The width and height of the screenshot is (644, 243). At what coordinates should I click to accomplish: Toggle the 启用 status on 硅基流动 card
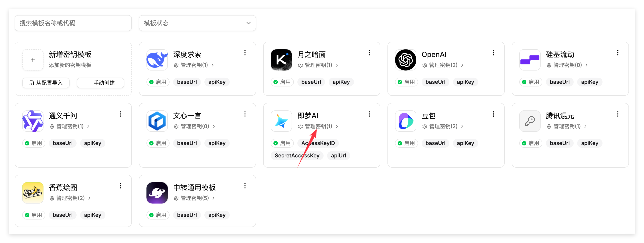tap(531, 82)
